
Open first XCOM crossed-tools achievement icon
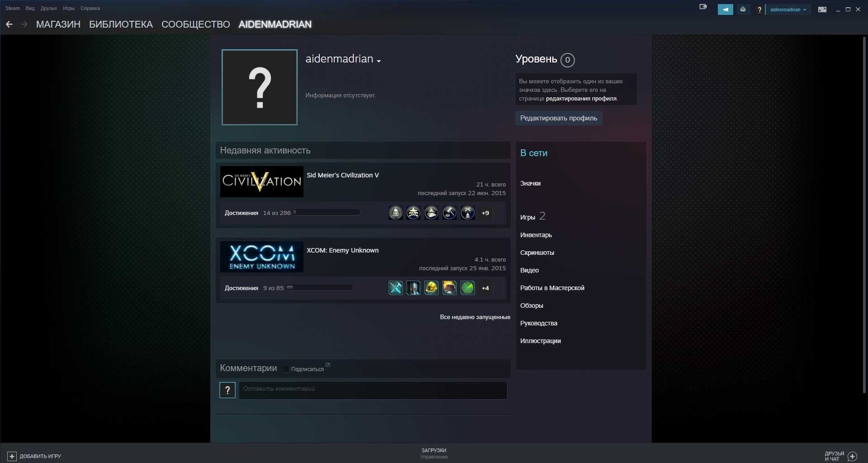(395, 288)
